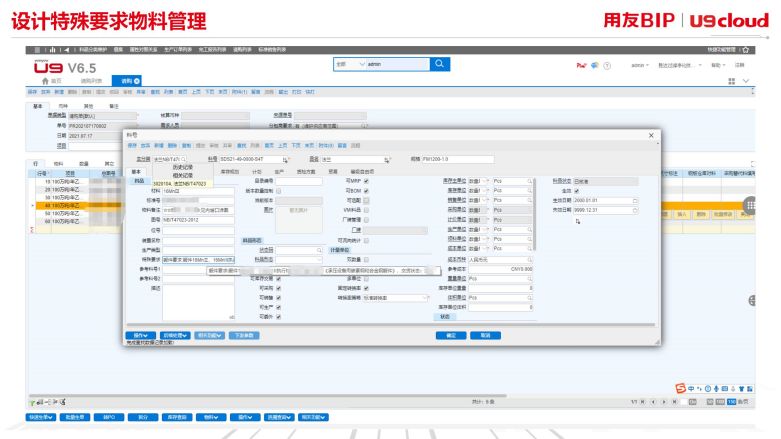Screen dimensions: 781x439
Task: Click the lookup icon next to 料号 field
Action: click(x=285, y=159)
